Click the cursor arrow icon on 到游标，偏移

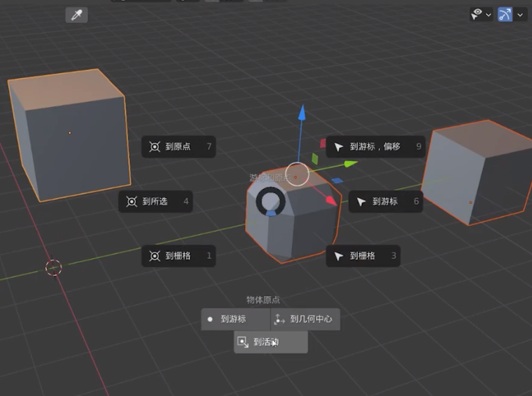coord(338,147)
